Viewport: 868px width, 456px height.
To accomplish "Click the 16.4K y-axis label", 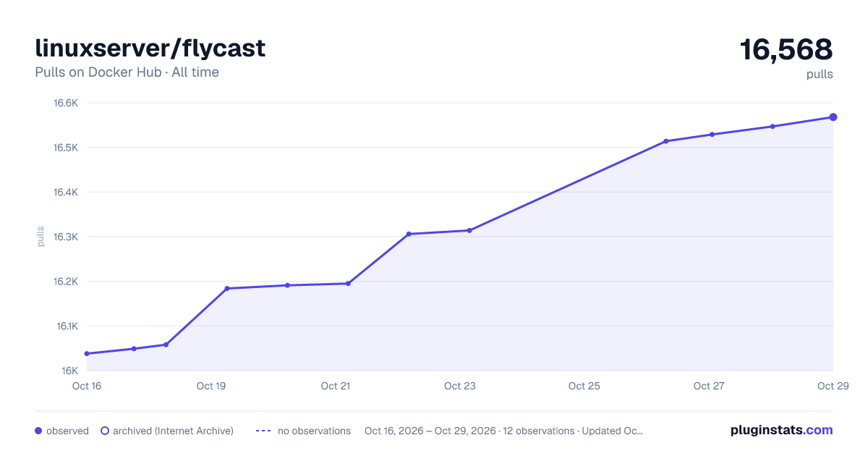I will coord(66,193).
